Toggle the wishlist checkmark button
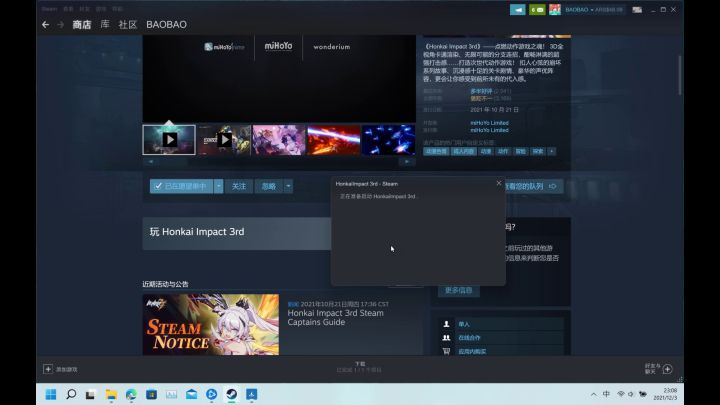 point(181,186)
